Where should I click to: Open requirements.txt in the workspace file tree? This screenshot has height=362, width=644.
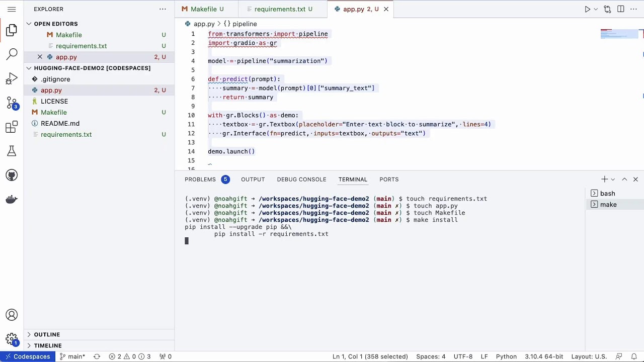[x=99, y=134]
